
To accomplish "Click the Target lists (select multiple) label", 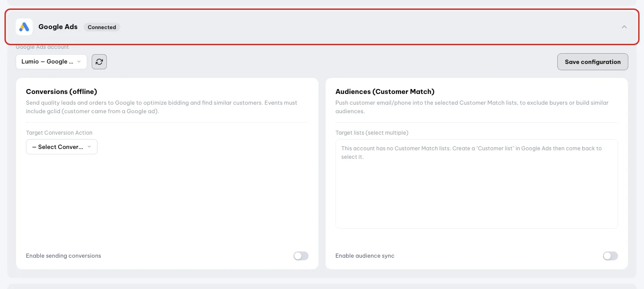I will point(372,133).
